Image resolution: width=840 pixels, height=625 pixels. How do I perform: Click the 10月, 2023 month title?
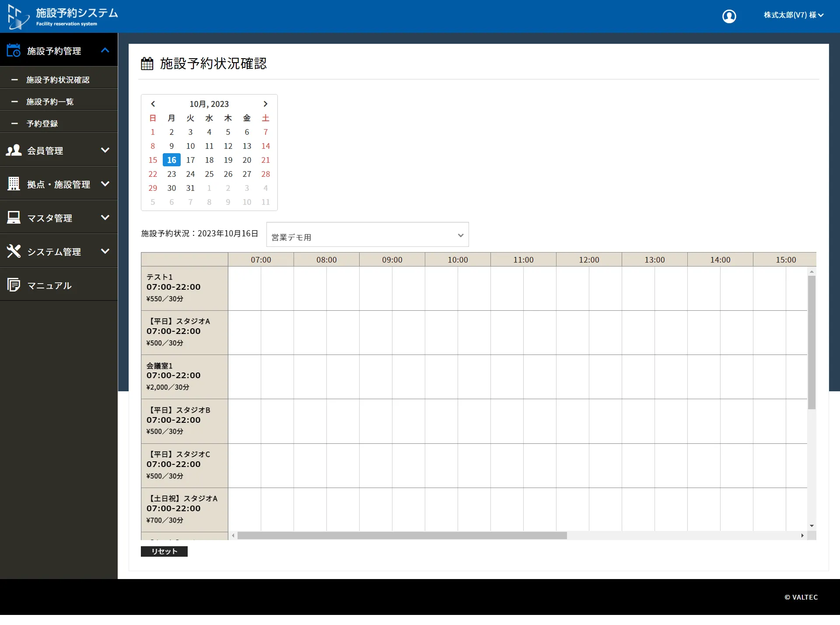pyautogui.click(x=209, y=104)
